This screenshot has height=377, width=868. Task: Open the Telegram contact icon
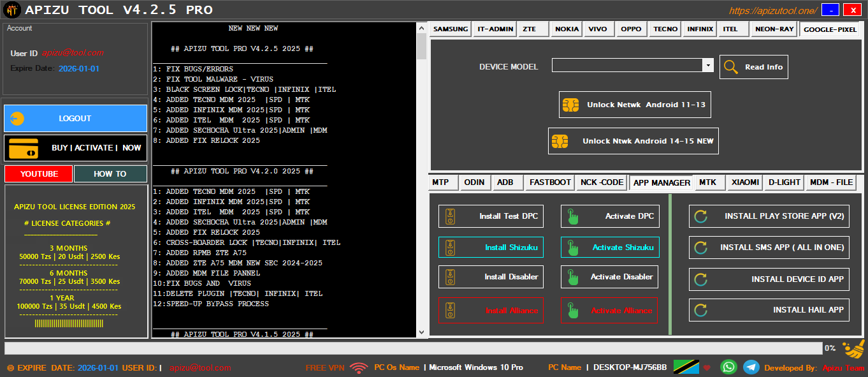(751, 367)
